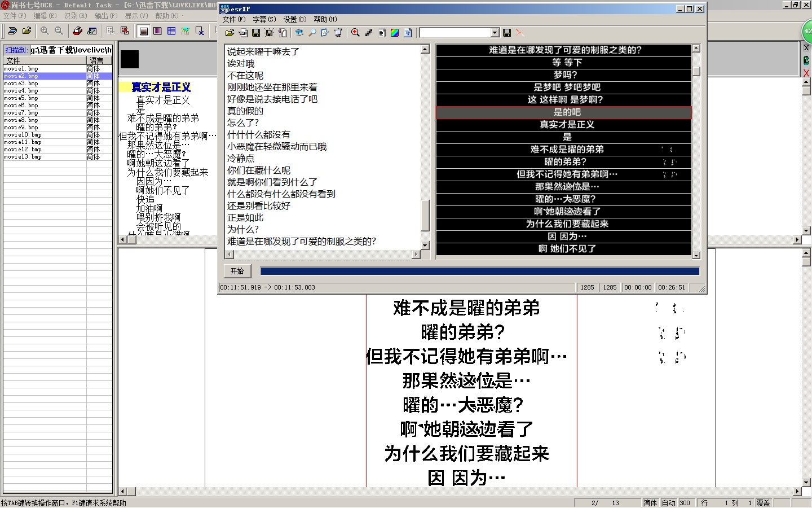Select subtitle row 真实才是正义 in esrXP list

(564, 125)
